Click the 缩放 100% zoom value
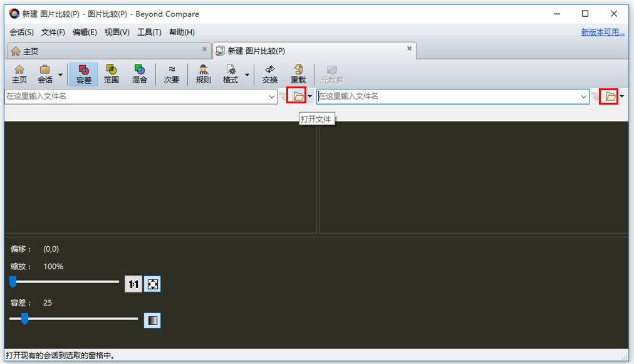 53,266
